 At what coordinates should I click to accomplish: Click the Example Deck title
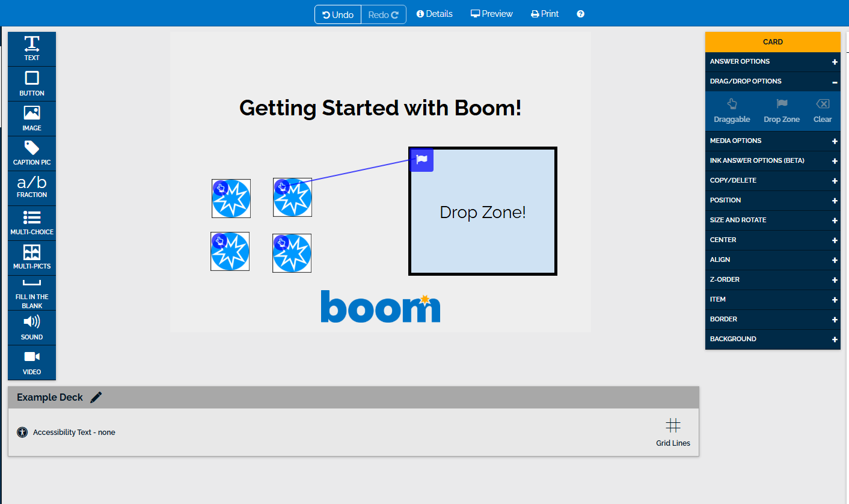click(50, 397)
